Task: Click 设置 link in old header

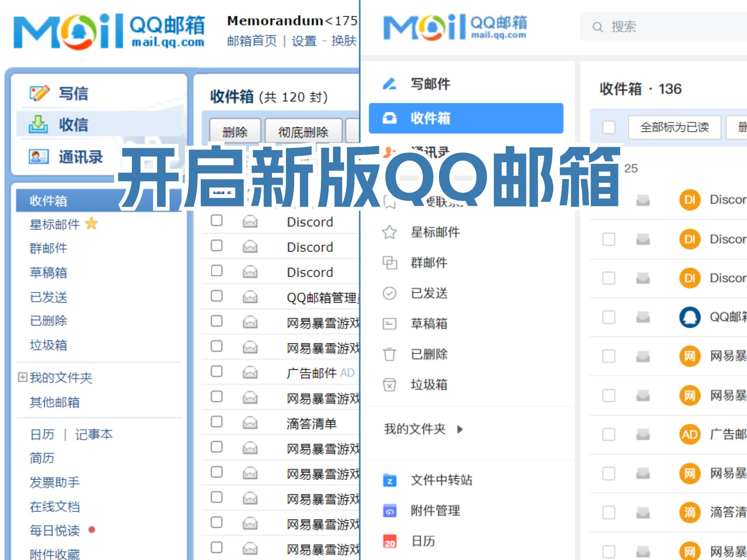Action: tap(304, 41)
